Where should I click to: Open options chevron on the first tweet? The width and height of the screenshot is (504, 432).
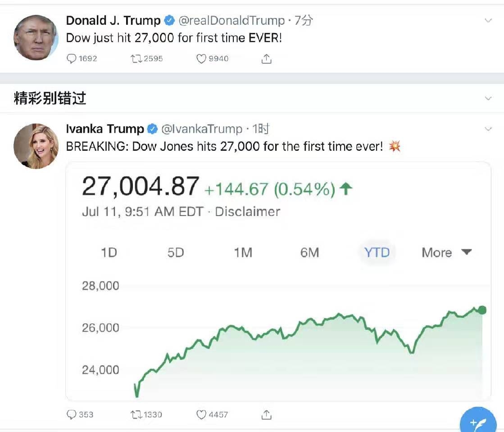488,21
